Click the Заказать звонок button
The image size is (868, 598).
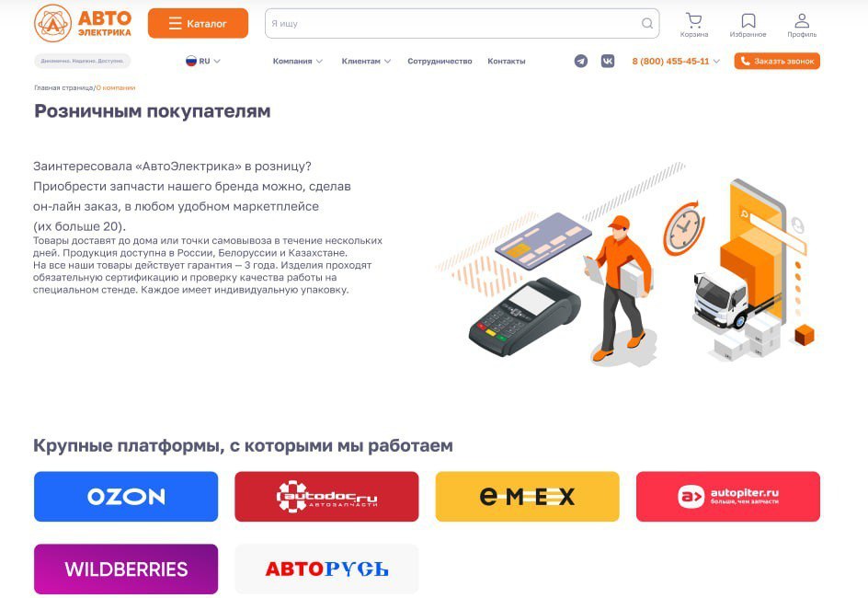point(777,61)
